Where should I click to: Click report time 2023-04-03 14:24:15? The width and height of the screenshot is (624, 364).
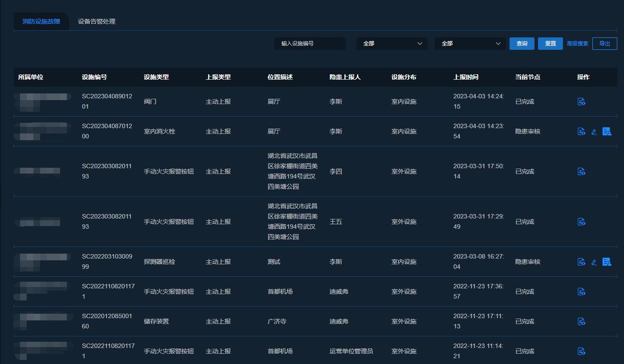point(479,101)
